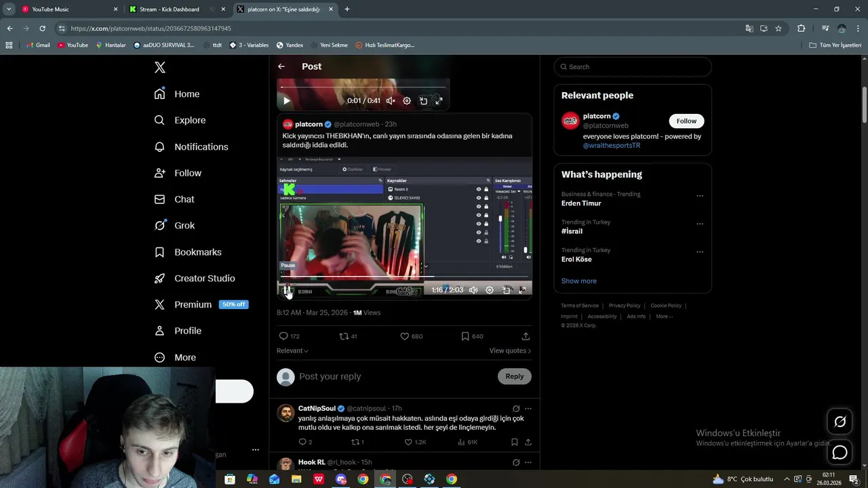Image resolution: width=868 pixels, height=488 pixels.
Task: Open Grok in the sidebar
Action: [x=175, y=226]
